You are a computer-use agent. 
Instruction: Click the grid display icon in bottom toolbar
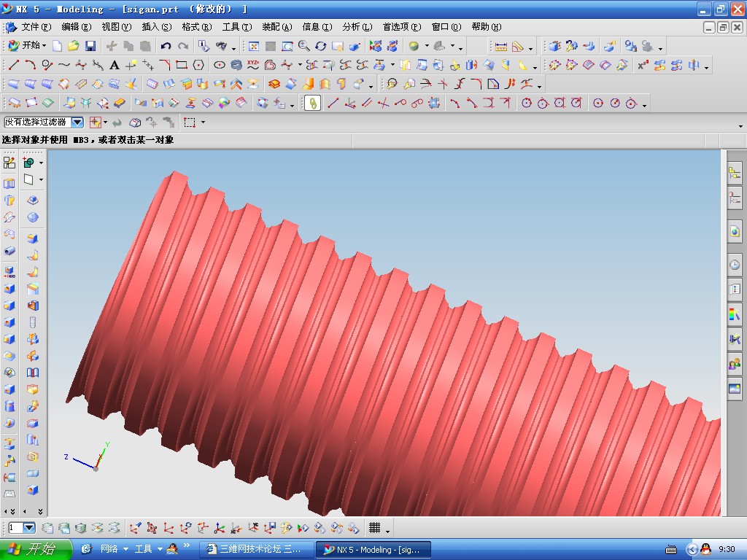(x=374, y=528)
